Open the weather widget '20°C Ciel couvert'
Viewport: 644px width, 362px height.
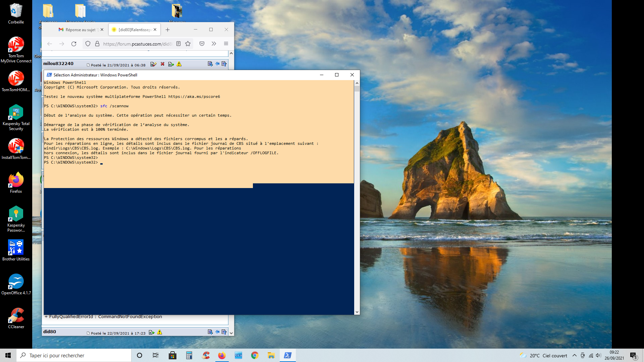[543, 356]
